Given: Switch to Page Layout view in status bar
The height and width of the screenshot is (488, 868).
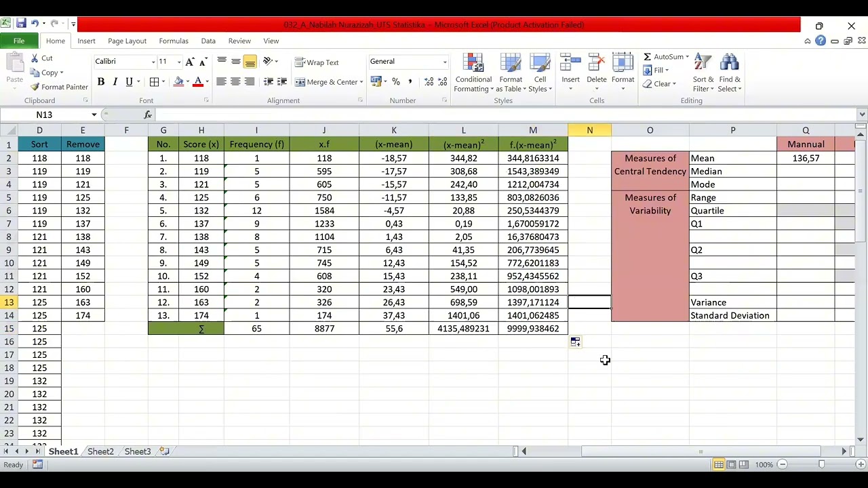Looking at the screenshot, I should tap(731, 464).
